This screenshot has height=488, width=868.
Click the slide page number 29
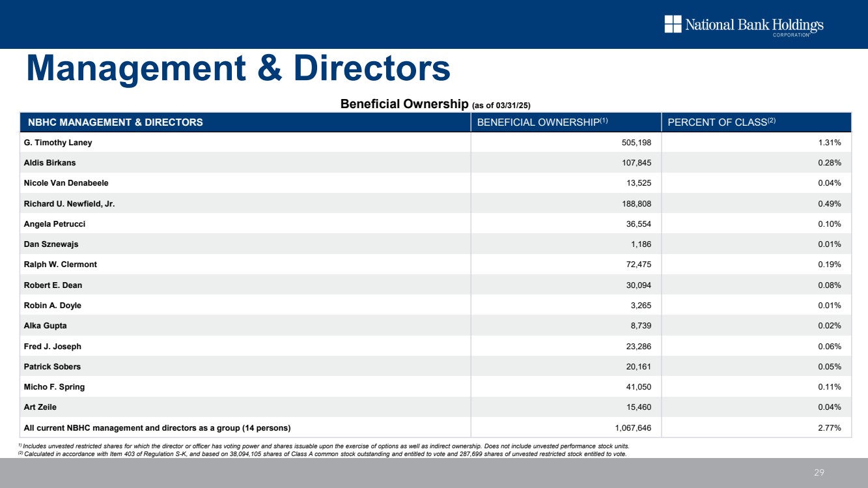[x=820, y=472]
